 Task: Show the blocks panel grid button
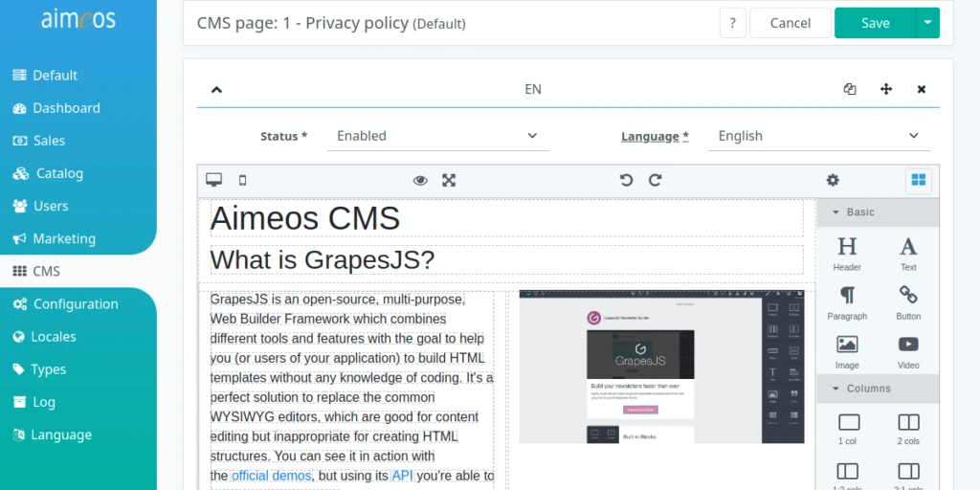pos(919,181)
